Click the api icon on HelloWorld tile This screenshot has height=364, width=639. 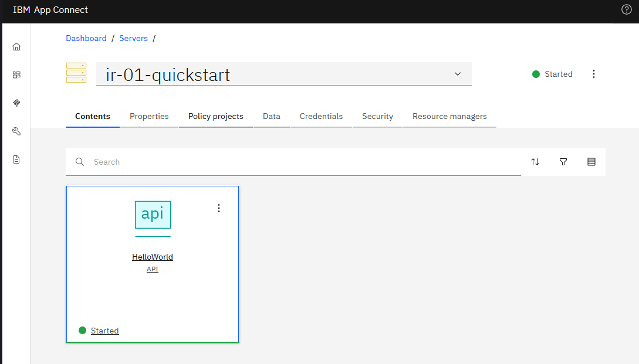click(x=153, y=215)
